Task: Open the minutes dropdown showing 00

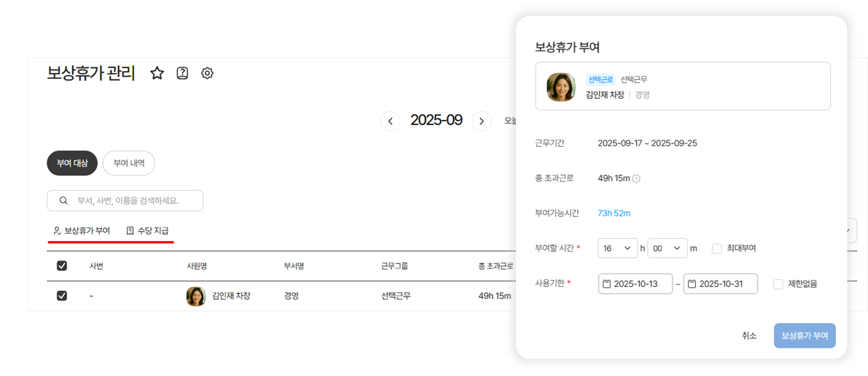Action: click(x=667, y=248)
